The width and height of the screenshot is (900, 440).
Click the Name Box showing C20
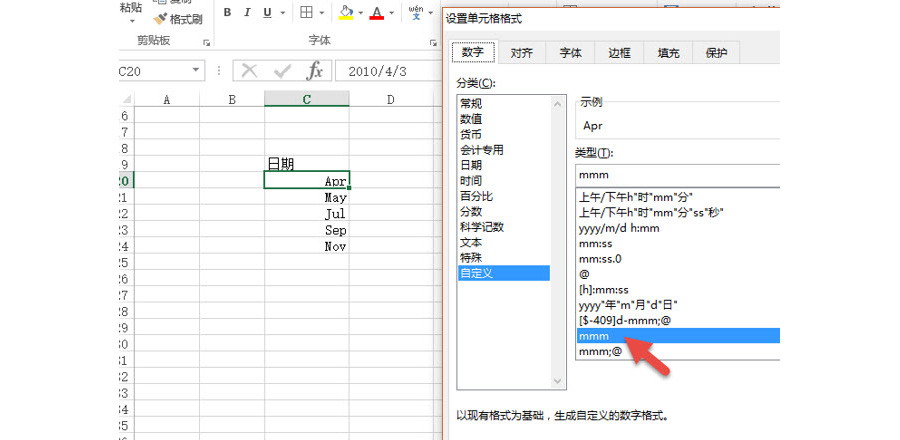pyautogui.click(x=154, y=71)
